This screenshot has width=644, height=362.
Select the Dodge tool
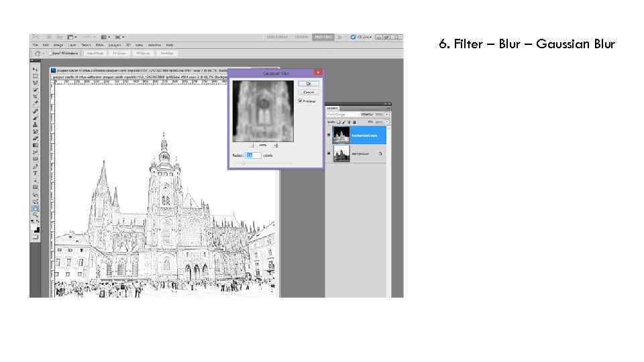36,160
